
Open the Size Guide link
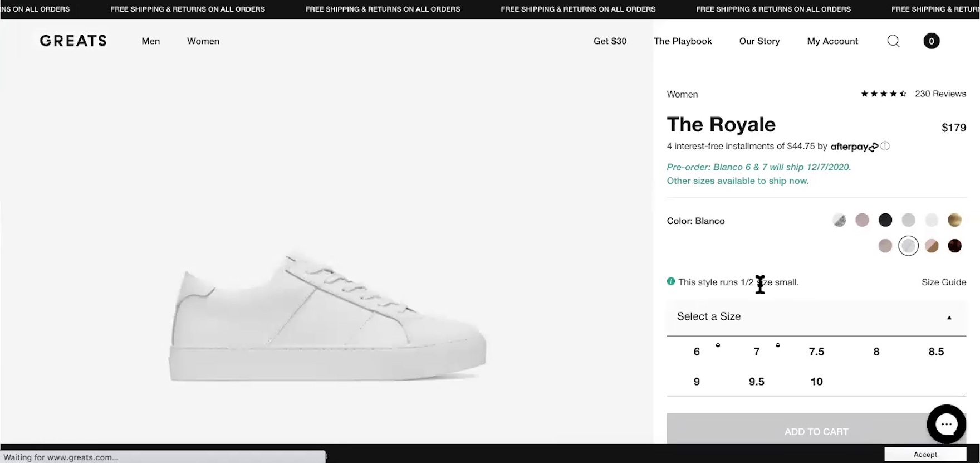coord(943,282)
